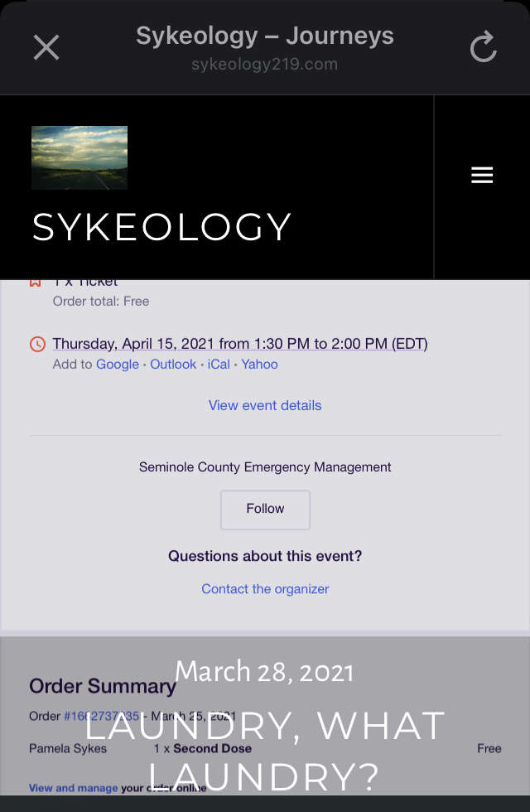This screenshot has width=530, height=812.
Task: Tap the red clock icon
Action: click(37, 344)
